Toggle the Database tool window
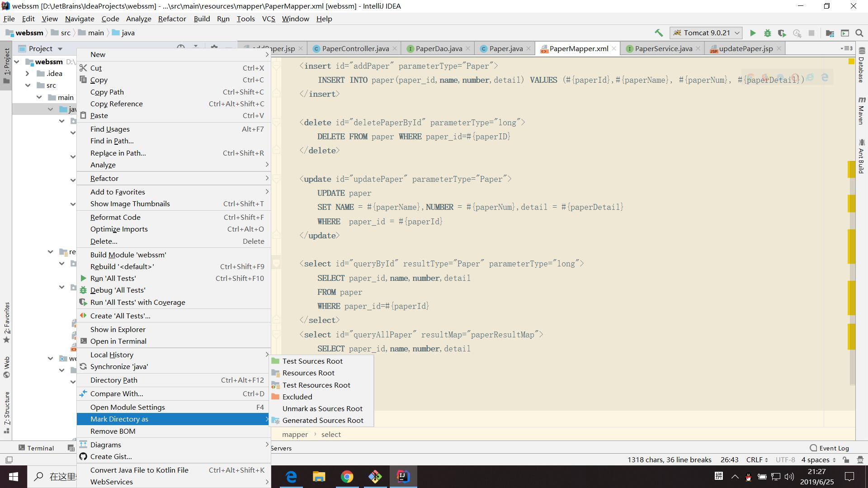Screen dimensions: 868x488 [x=861, y=65]
